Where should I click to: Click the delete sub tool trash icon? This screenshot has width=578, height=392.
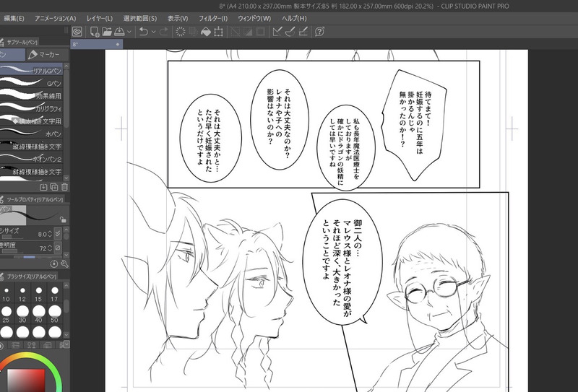(64, 187)
